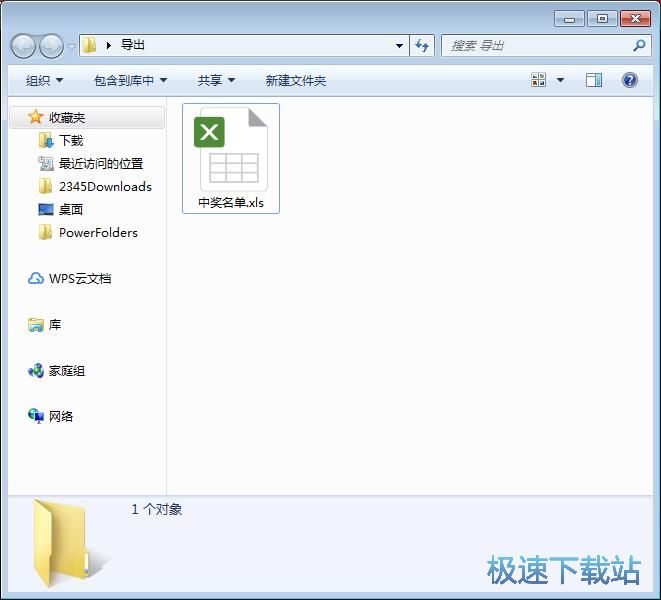Click the 桌面 desktop monitor icon
The image size is (661, 600).
coord(46,209)
